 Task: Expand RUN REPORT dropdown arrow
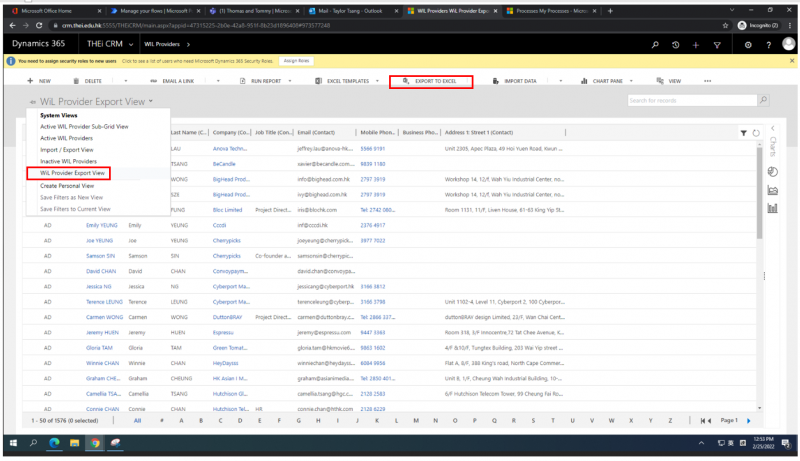click(290, 81)
